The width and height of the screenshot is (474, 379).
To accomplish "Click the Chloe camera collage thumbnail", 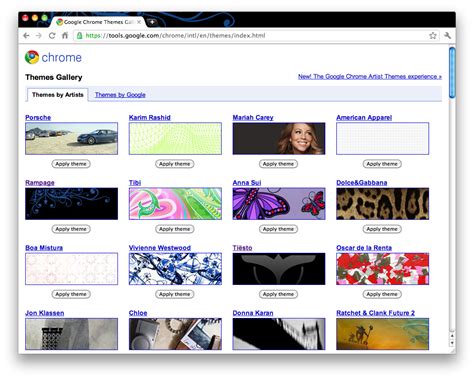I will (175, 334).
